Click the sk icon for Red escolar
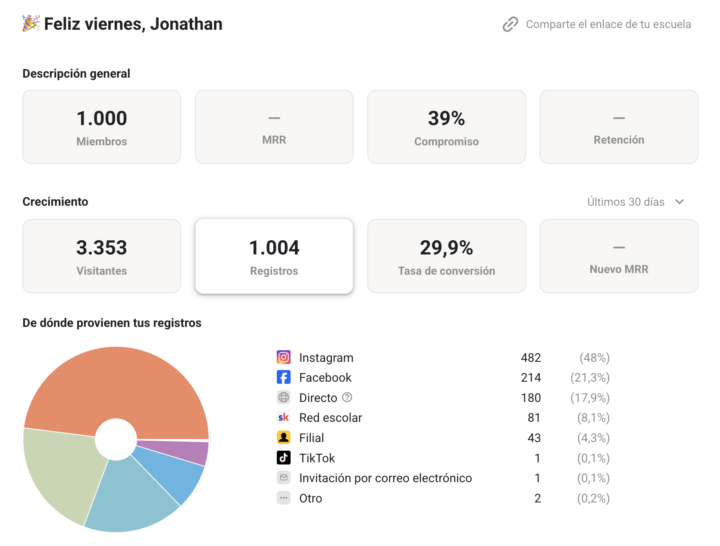The height and width of the screenshot is (546, 720). [283, 417]
